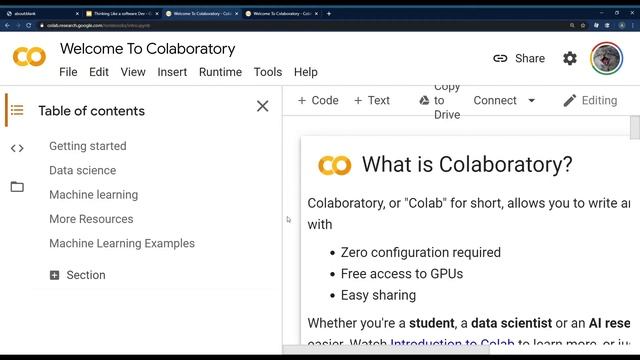The width and height of the screenshot is (640, 360).
Task: Add a new Section via plus icon
Action: pyautogui.click(x=54, y=275)
